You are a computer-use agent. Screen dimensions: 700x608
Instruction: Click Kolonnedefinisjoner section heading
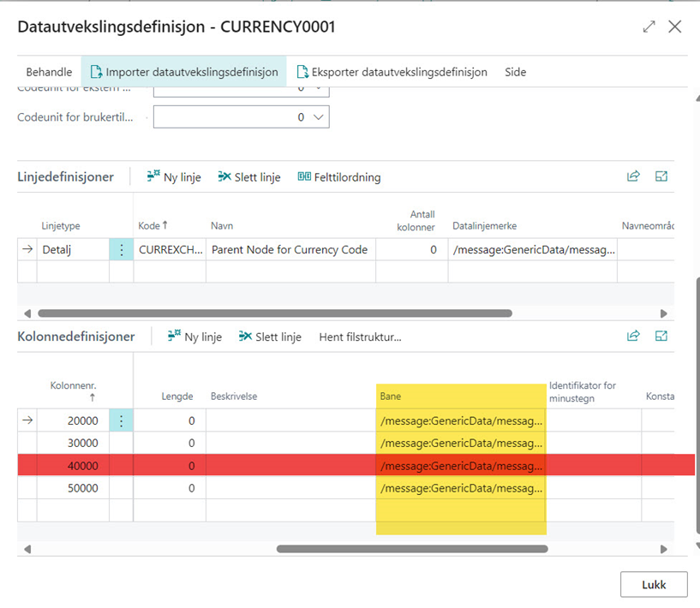(x=76, y=337)
